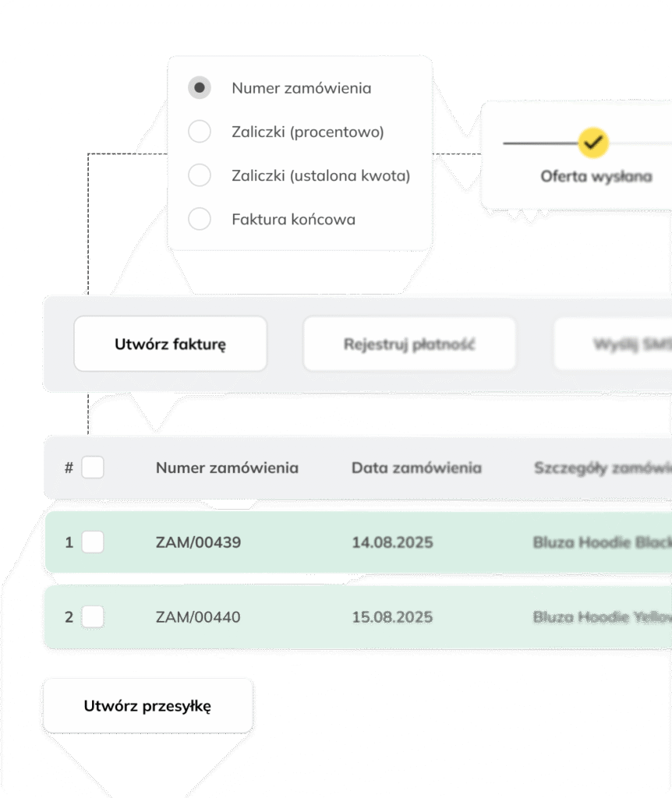The image size is (672, 798).
Task: Check the box for row 1
Action: (x=93, y=542)
